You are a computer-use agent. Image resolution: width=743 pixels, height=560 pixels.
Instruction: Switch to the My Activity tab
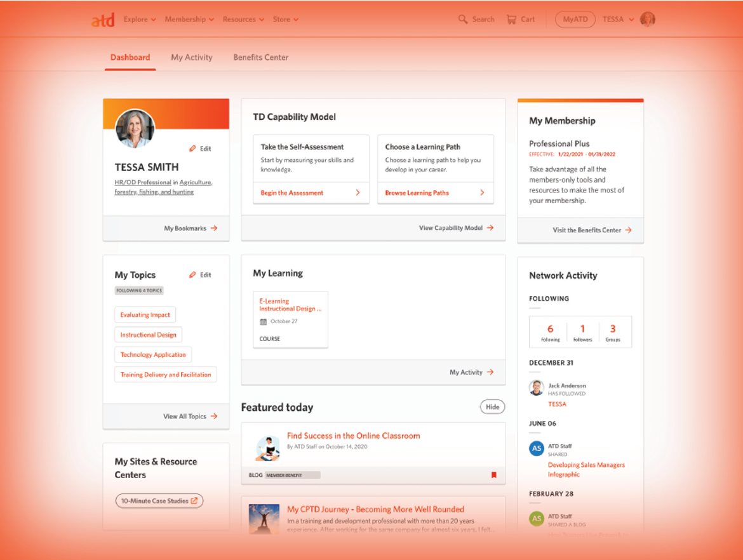pos(192,57)
